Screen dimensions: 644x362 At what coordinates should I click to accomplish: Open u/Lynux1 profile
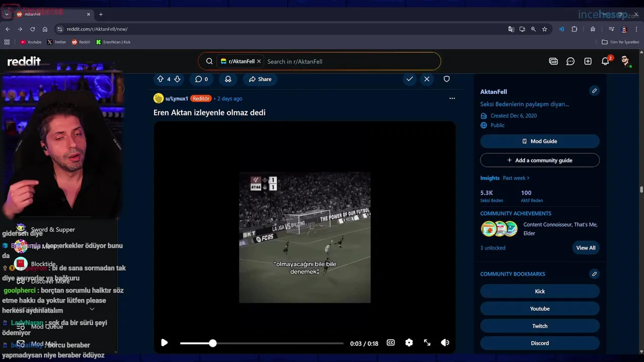tap(177, 99)
